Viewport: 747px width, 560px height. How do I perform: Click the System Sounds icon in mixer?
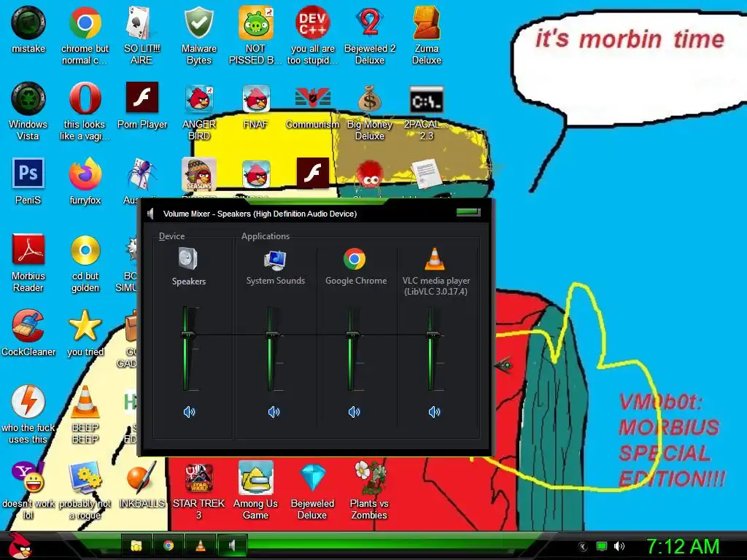pyautogui.click(x=275, y=260)
